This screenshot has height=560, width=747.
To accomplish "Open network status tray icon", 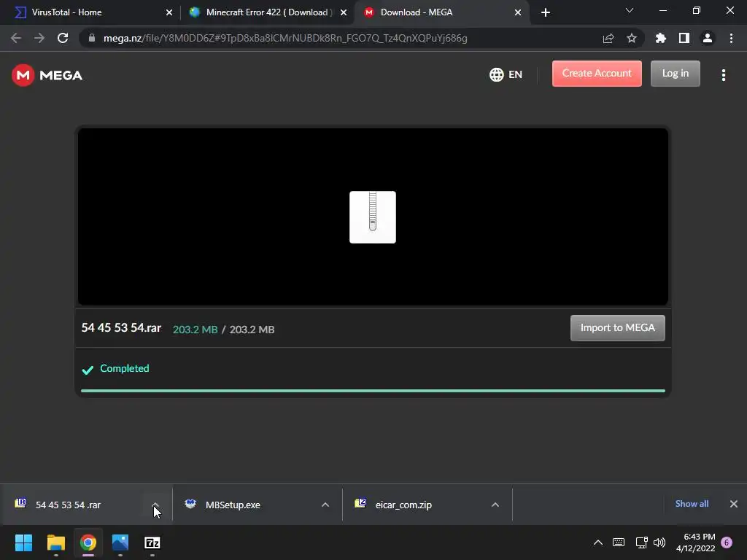I will tap(641, 542).
